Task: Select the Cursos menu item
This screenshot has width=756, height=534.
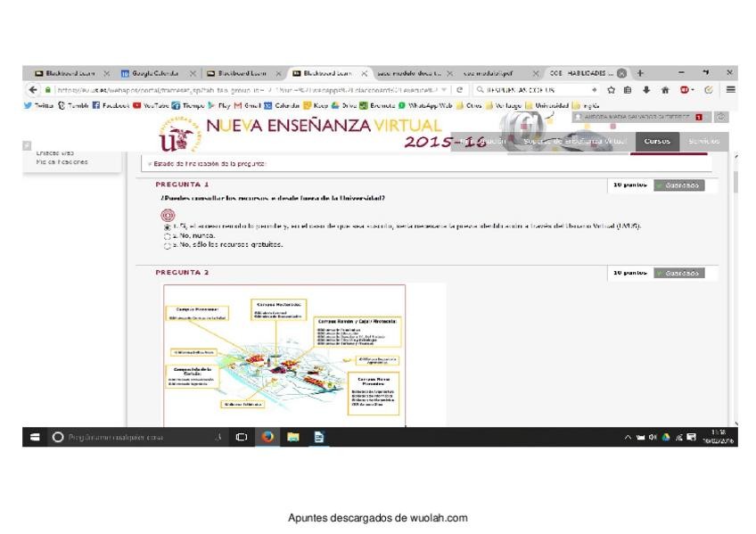Action: point(656,141)
